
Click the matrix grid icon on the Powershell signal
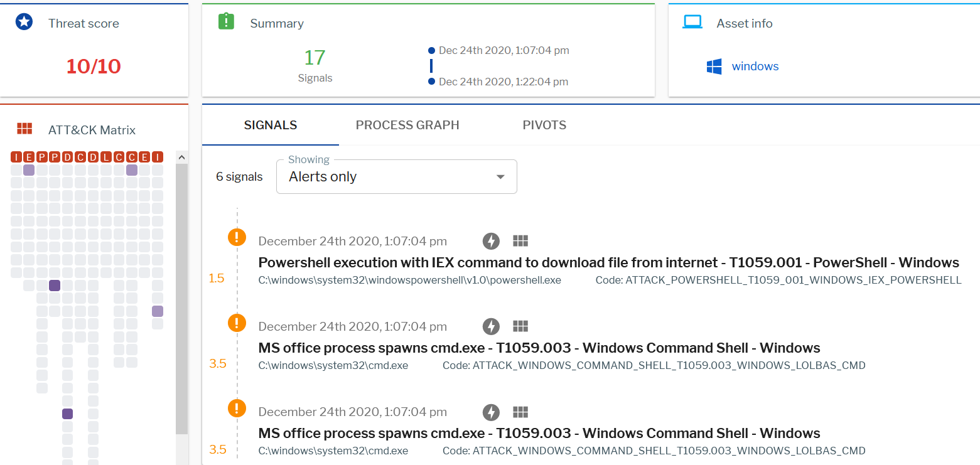(x=520, y=241)
